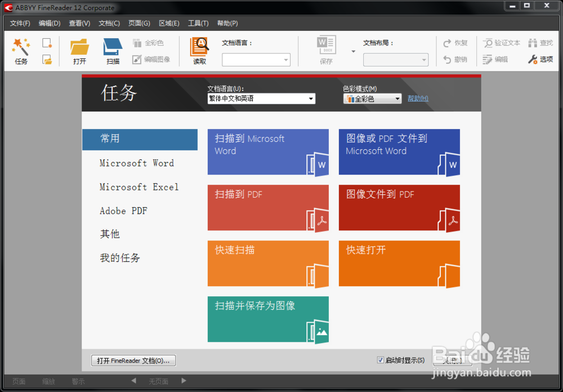
Task: Click Close button in task window
Action: (x=453, y=360)
